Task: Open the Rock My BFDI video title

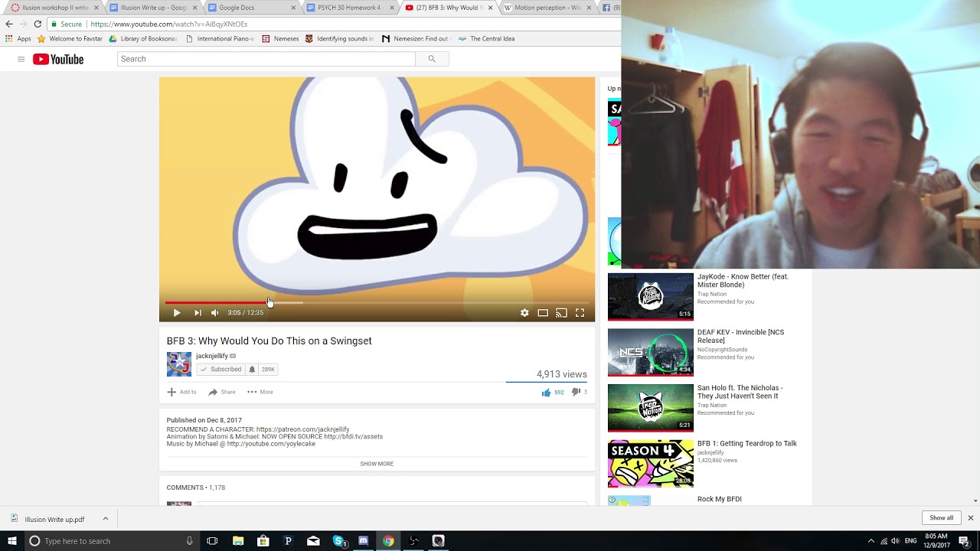Action: pyautogui.click(x=720, y=499)
